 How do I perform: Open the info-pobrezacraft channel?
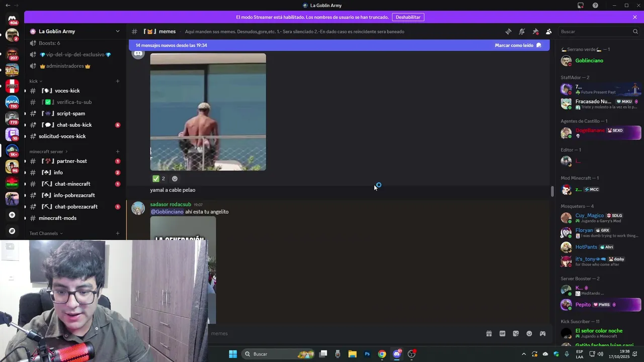(74, 195)
